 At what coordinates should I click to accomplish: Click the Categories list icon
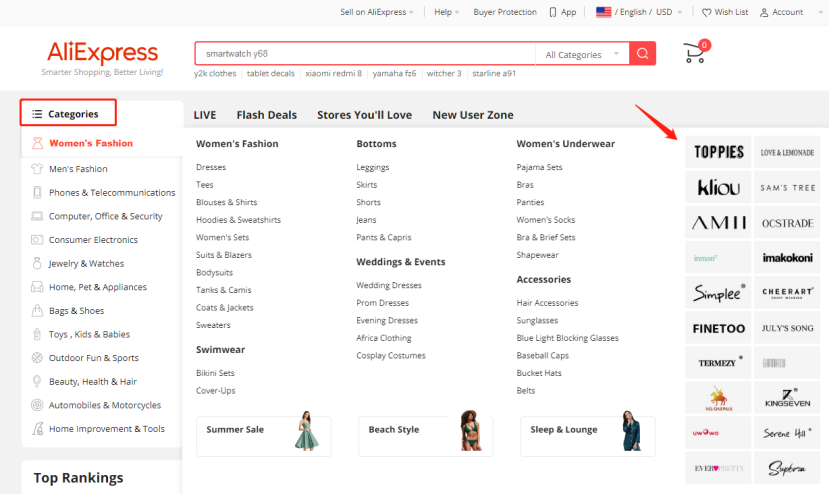[37, 114]
